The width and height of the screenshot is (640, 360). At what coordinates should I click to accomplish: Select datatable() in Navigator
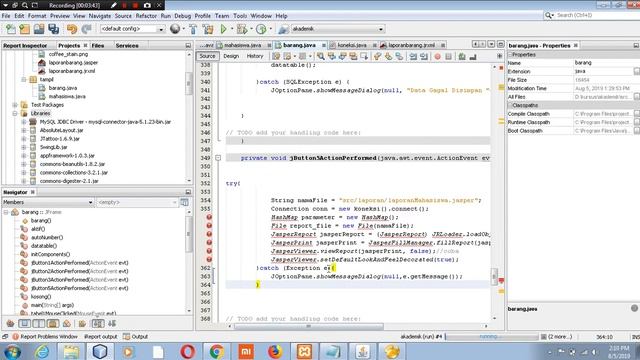(44, 246)
